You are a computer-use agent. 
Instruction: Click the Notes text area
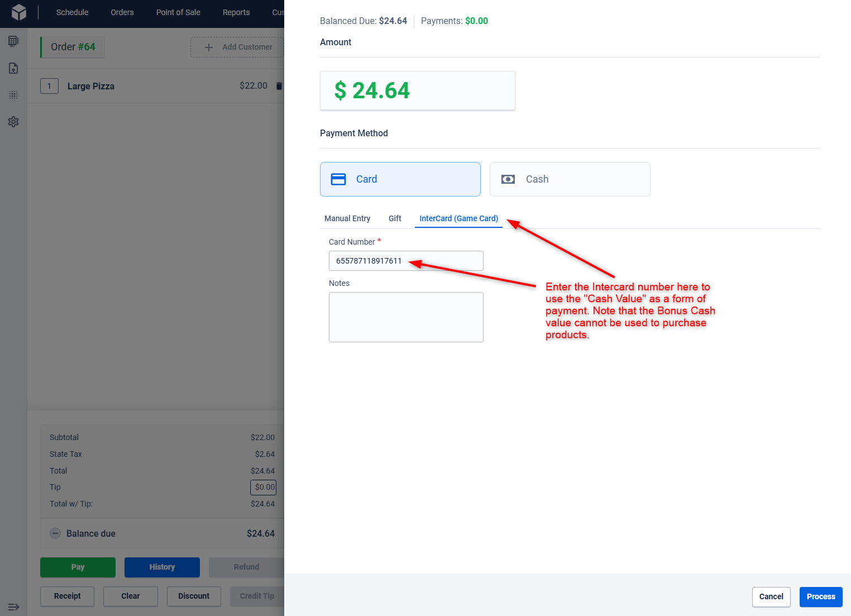coord(406,317)
